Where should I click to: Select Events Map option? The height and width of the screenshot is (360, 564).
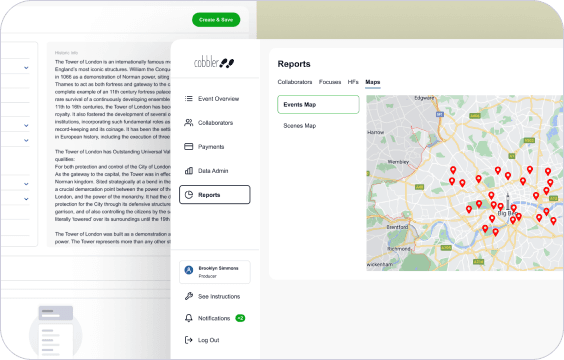point(318,105)
